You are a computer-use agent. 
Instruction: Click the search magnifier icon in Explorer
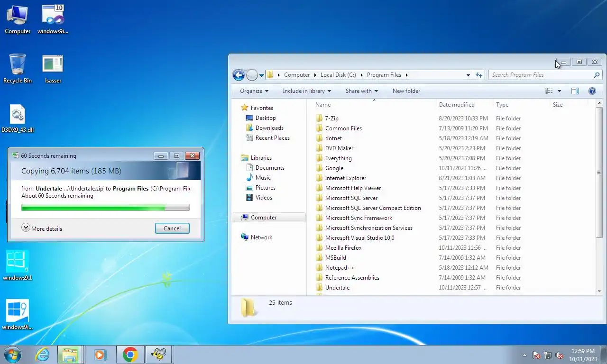point(597,75)
